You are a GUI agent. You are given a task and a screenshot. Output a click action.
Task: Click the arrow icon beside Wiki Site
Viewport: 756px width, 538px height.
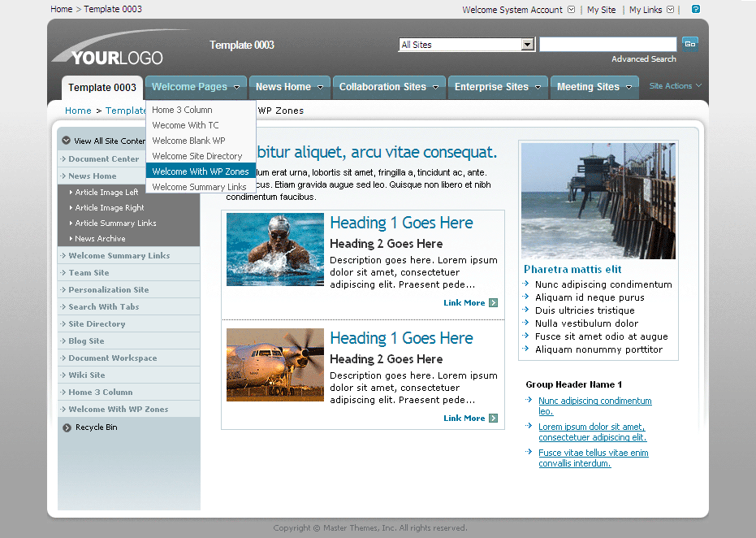(63, 375)
